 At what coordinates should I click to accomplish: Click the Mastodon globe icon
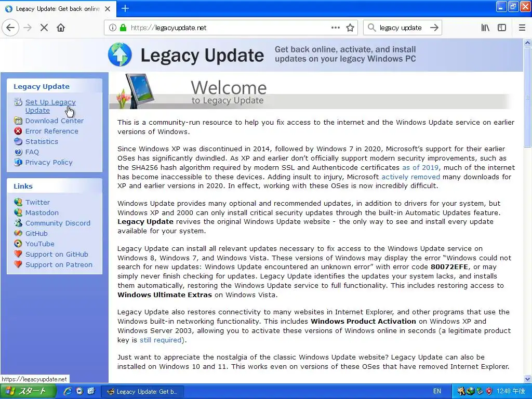[18, 212]
